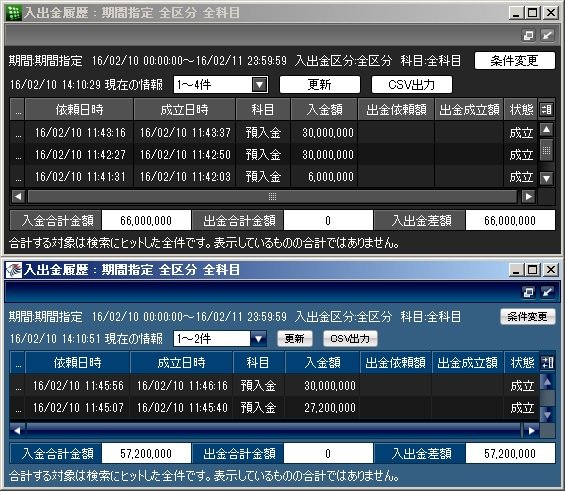
Task: Click 更新 button in top window
Action: pos(320,85)
